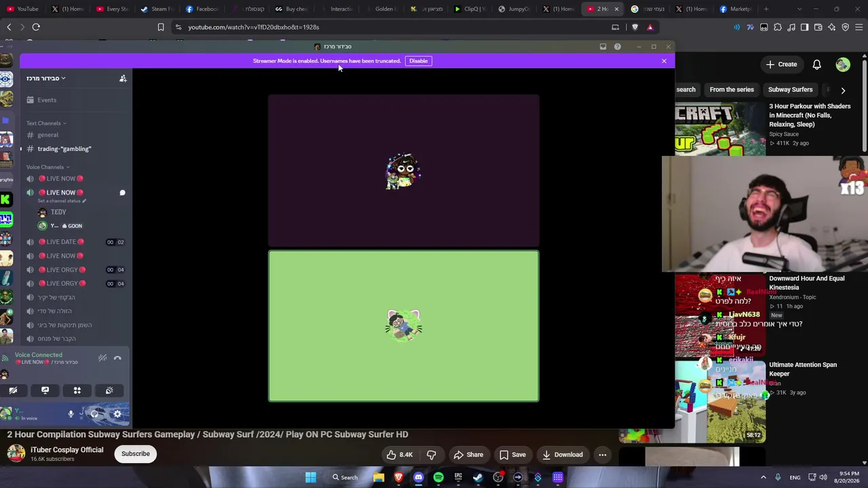Join the LIVE DATE voice channel
Image resolution: width=868 pixels, height=488 pixels.
pos(61,242)
